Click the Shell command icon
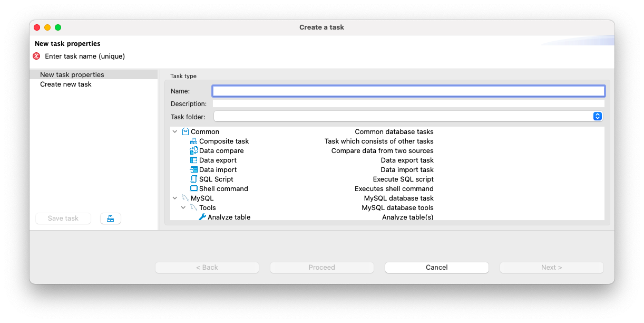 tap(193, 189)
